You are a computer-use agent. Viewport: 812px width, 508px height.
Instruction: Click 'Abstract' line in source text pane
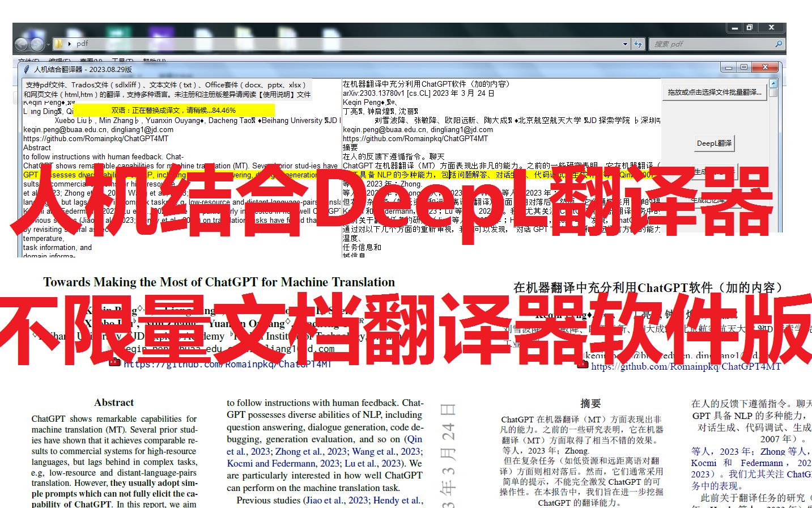point(37,147)
